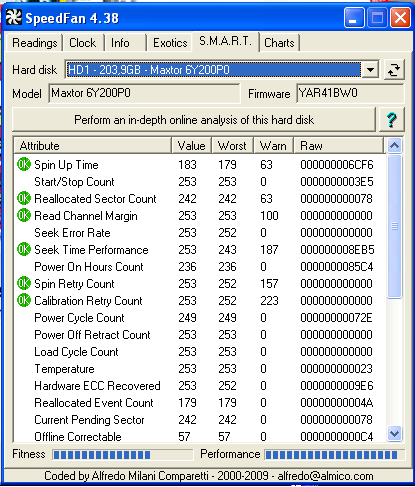The height and width of the screenshot is (487, 415).
Task: Open the Hard disk dropdown arrow
Action: (x=370, y=70)
